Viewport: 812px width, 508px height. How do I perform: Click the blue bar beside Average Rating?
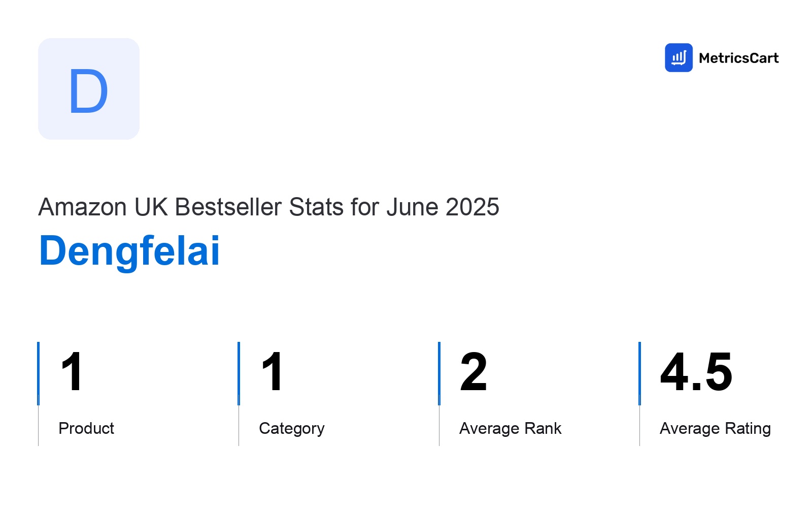[x=639, y=373]
